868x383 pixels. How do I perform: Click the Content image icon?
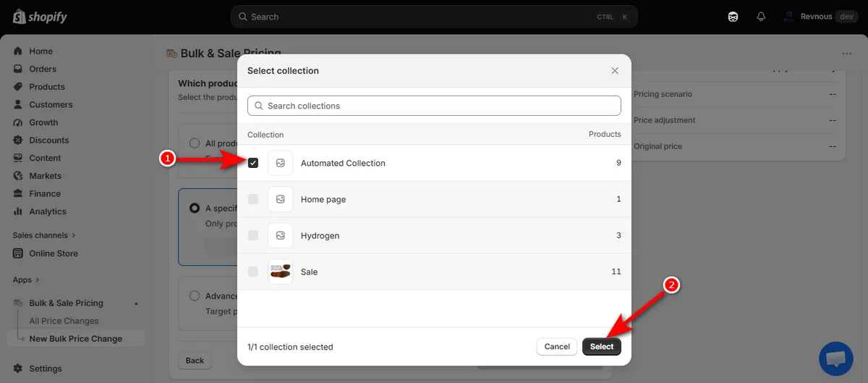coord(18,158)
